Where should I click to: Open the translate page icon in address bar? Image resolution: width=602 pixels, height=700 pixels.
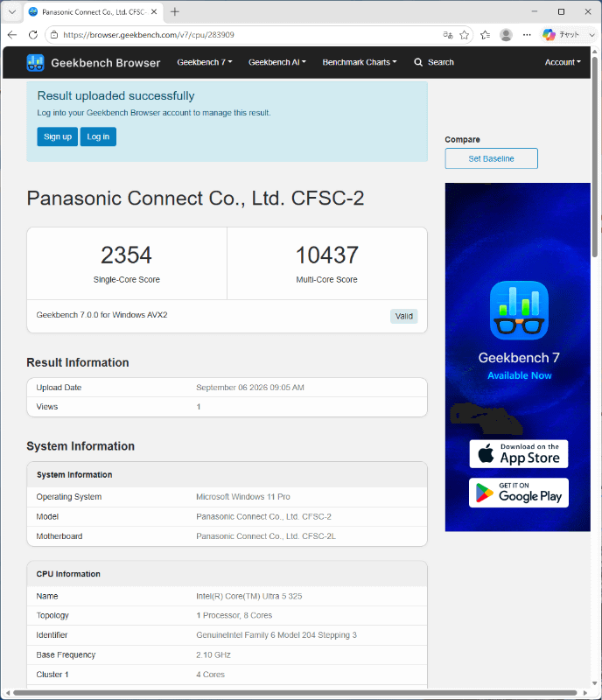point(447,35)
